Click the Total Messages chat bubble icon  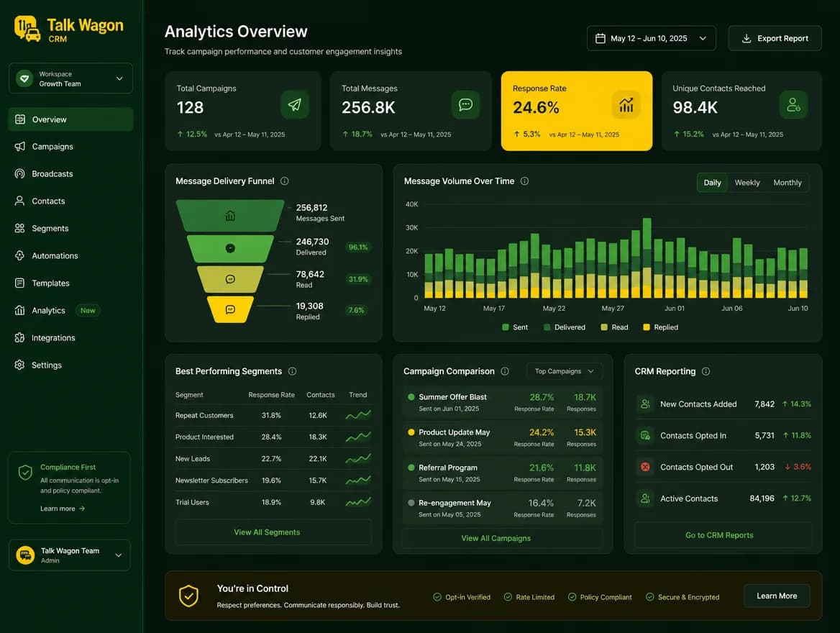click(x=465, y=104)
